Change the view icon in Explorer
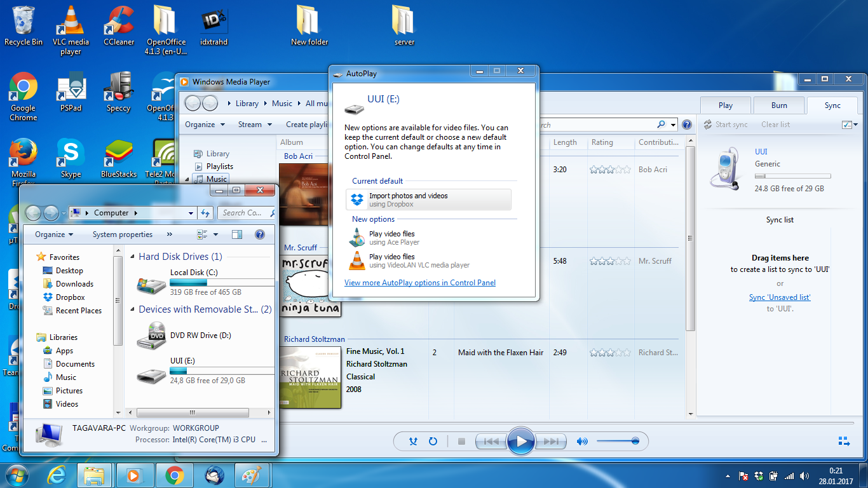Viewport: 868px width, 488px height. [x=203, y=234]
